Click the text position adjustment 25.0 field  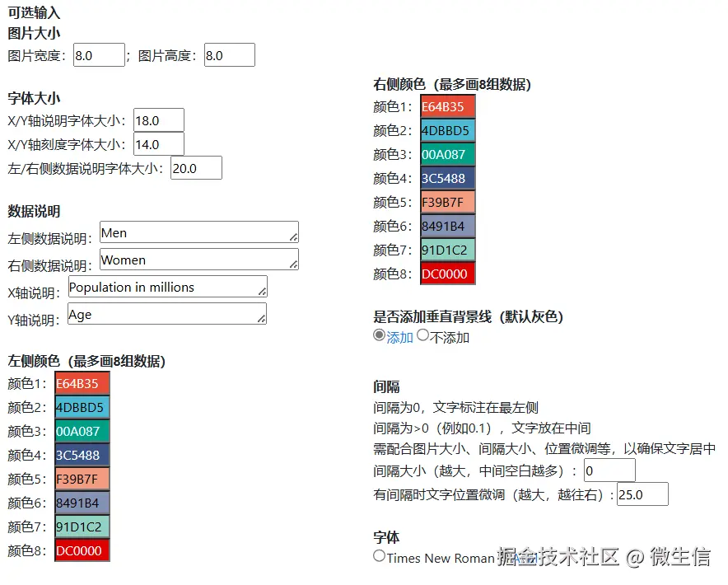tap(642, 494)
